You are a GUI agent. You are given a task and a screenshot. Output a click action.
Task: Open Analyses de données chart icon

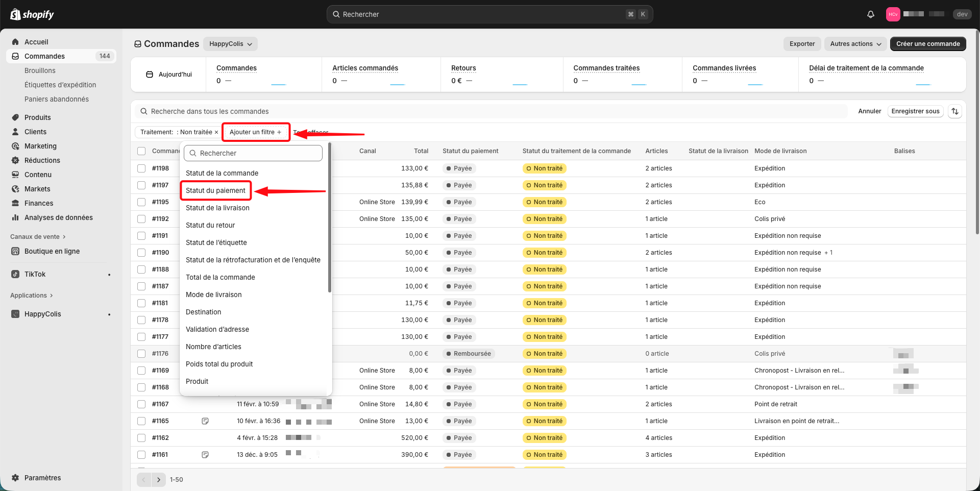pyautogui.click(x=15, y=217)
